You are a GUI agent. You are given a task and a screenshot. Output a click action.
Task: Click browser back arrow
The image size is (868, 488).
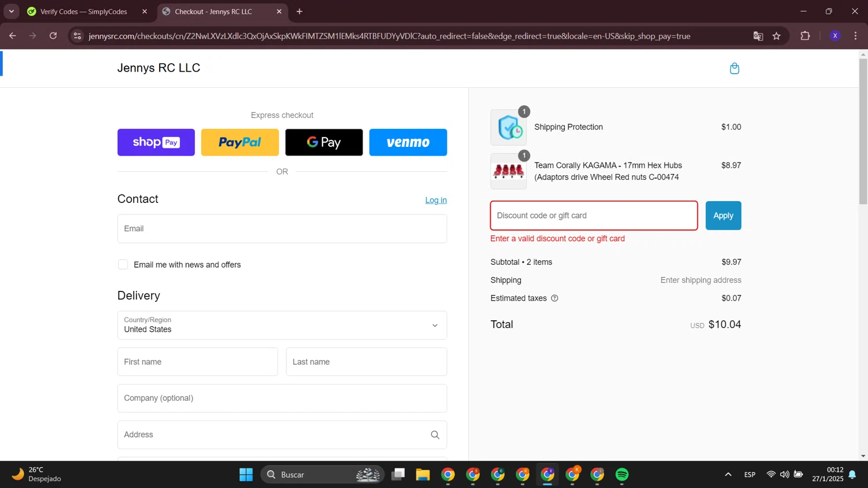point(12,36)
